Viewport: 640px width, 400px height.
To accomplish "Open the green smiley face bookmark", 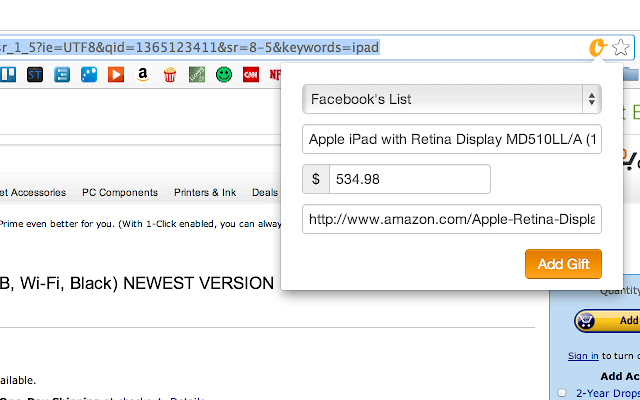I will 224,75.
